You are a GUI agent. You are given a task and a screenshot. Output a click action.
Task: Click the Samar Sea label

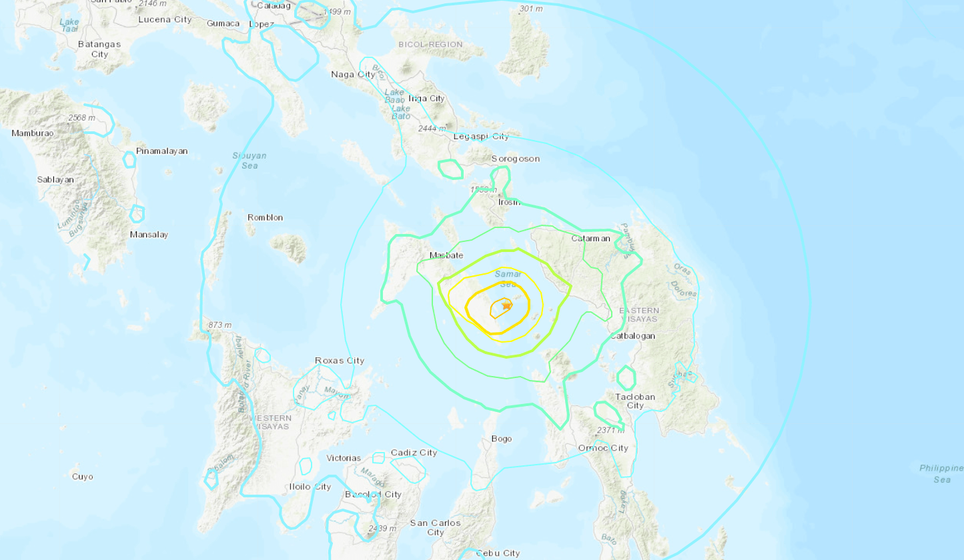[507, 279]
